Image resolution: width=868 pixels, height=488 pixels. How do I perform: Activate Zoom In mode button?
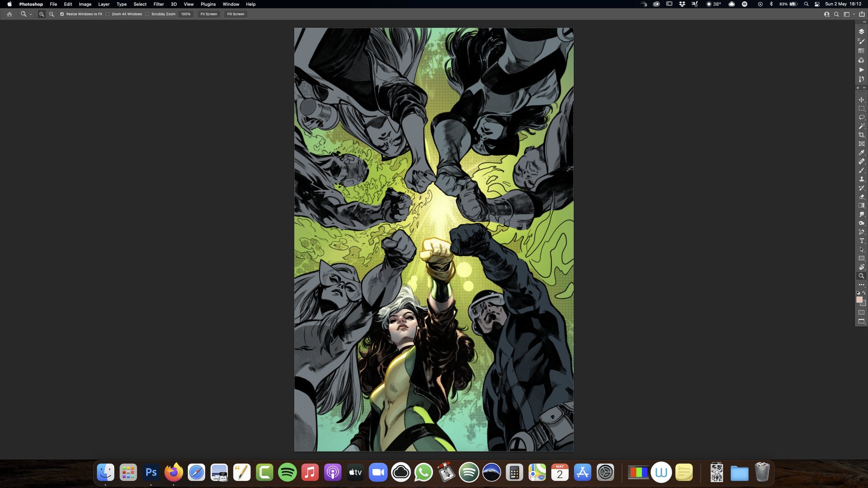(41, 14)
